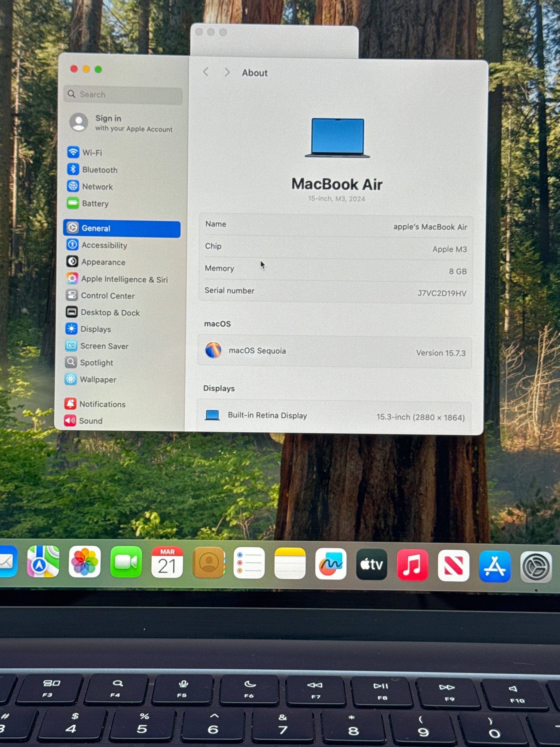560x747 pixels.
Task: Open Control Center settings
Action: (107, 296)
